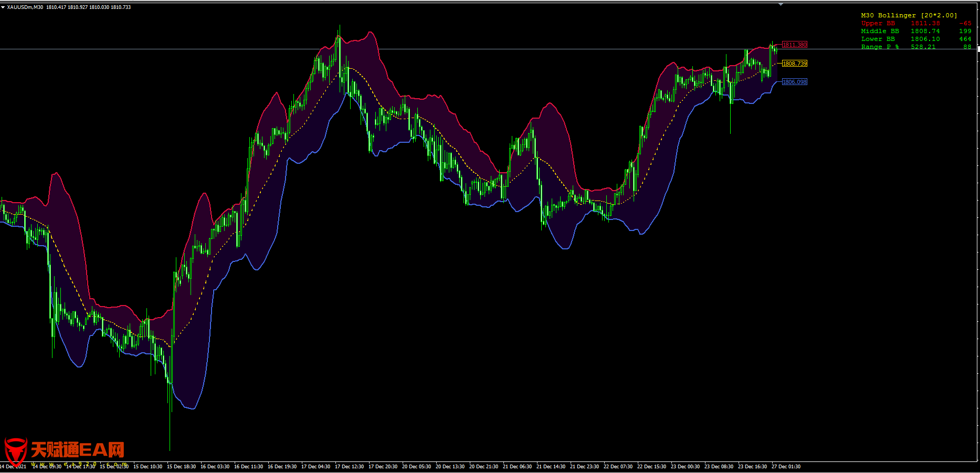Click the 23 Dec 00:30 time label
The width and height of the screenshot is (980, 473).
click(686, 466)
